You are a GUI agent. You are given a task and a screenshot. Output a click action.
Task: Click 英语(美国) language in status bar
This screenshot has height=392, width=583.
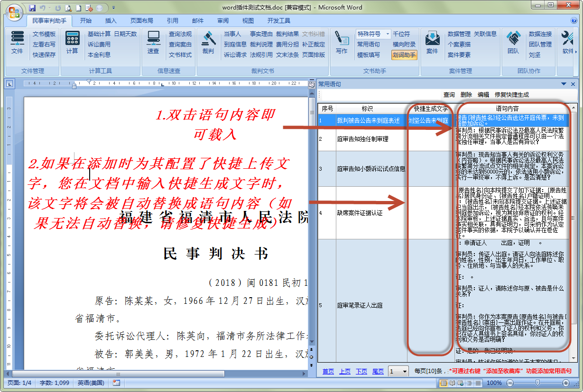(x=92, y=383)
